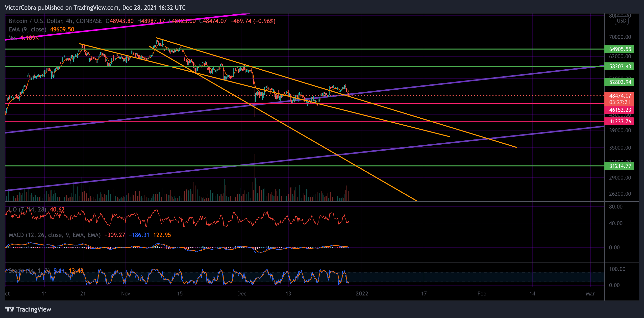Click the 100.00 tick on Stoch scale
Screen dimensions: 644x318
click(x=617, y=269)
